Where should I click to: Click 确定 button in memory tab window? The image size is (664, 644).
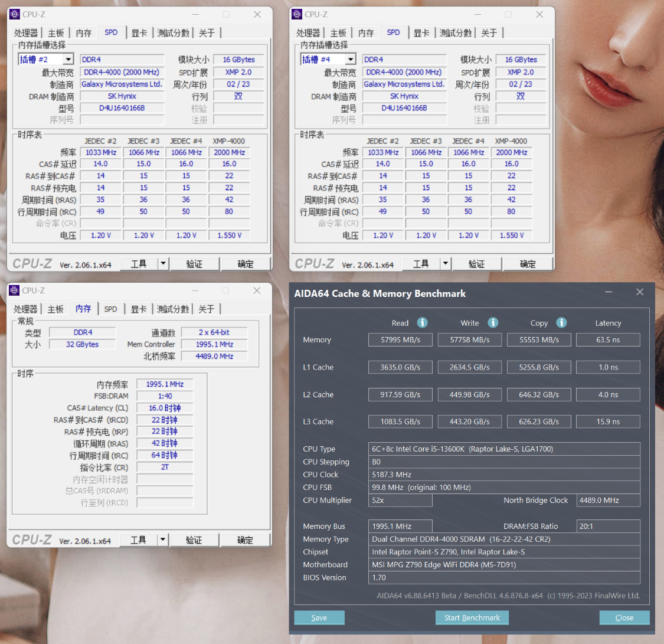(245, 540)
